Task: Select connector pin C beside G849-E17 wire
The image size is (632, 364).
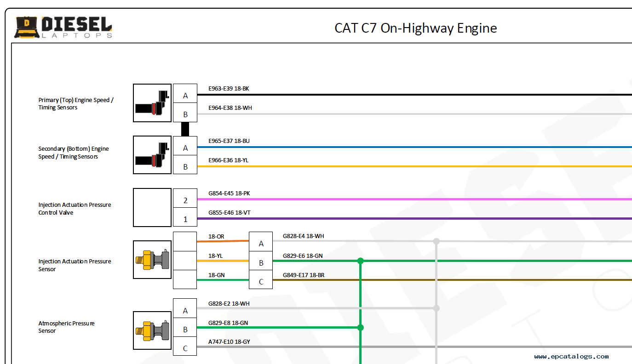Action: click(x=261, y=279)
